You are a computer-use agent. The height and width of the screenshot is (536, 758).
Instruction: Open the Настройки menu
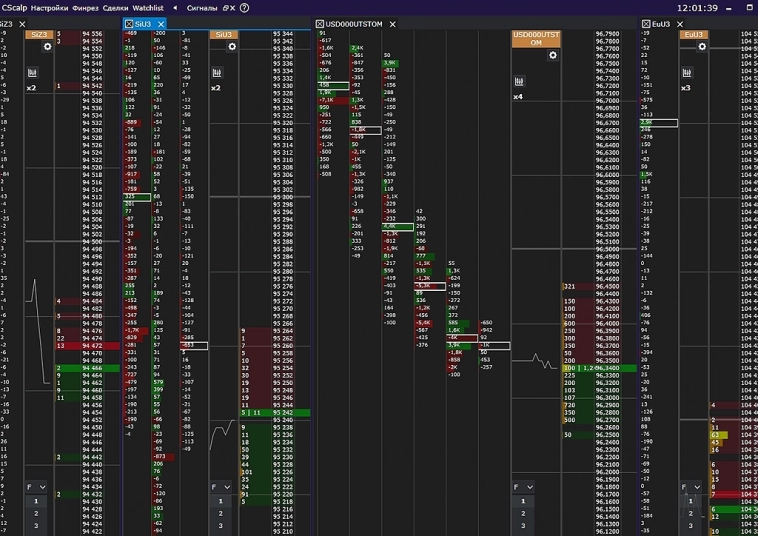click(50, 7)
